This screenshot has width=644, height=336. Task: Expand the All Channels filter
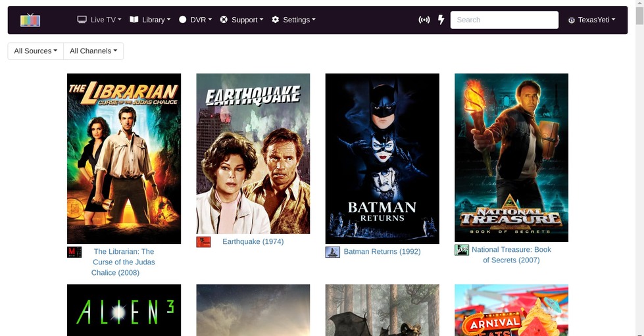[93, 51]
